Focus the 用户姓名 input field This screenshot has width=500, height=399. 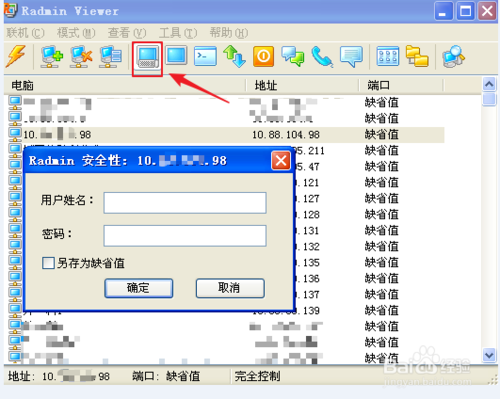point(185,203)
